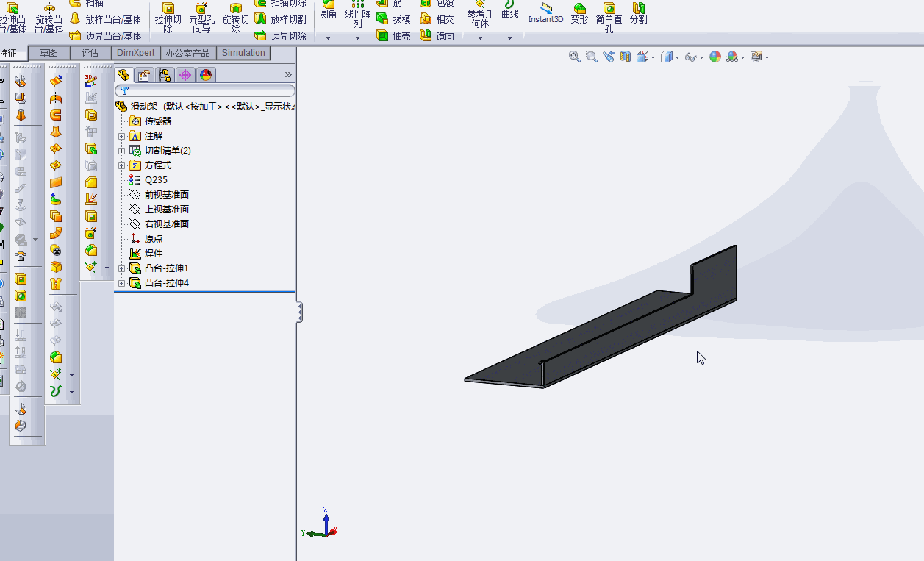This screenshot has width=924, height=561.
Task: Select the 边界切除 boundary cut tool
Action: click(x=280, y=36)
